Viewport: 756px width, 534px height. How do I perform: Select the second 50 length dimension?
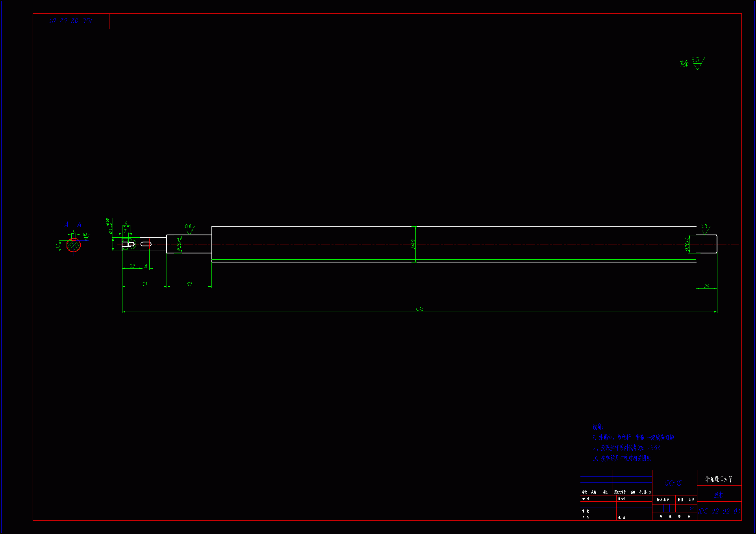click(x=189, y=284)
